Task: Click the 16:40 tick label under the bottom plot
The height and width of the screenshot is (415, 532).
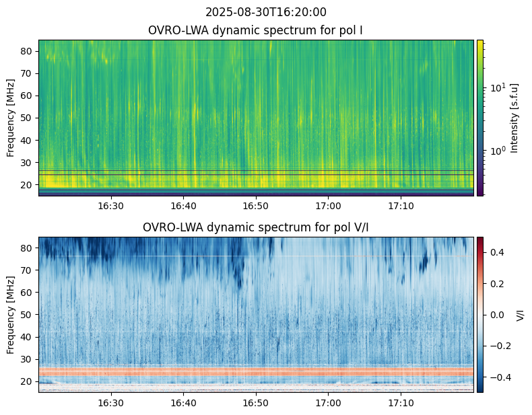Action: 183,403
